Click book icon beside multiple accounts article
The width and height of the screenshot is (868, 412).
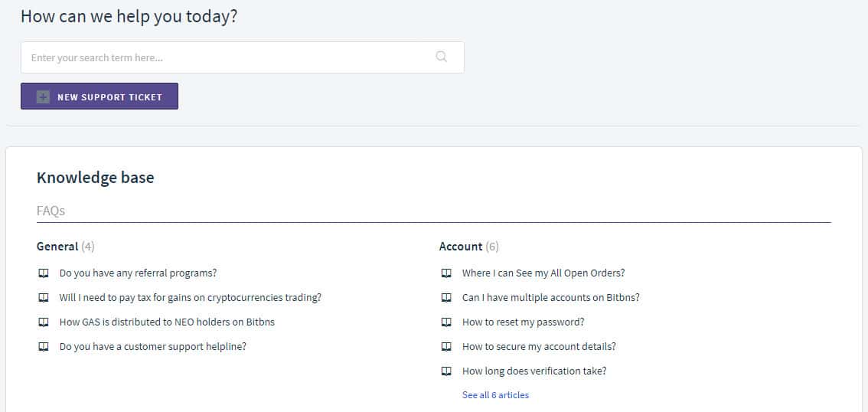pos(446,298)
